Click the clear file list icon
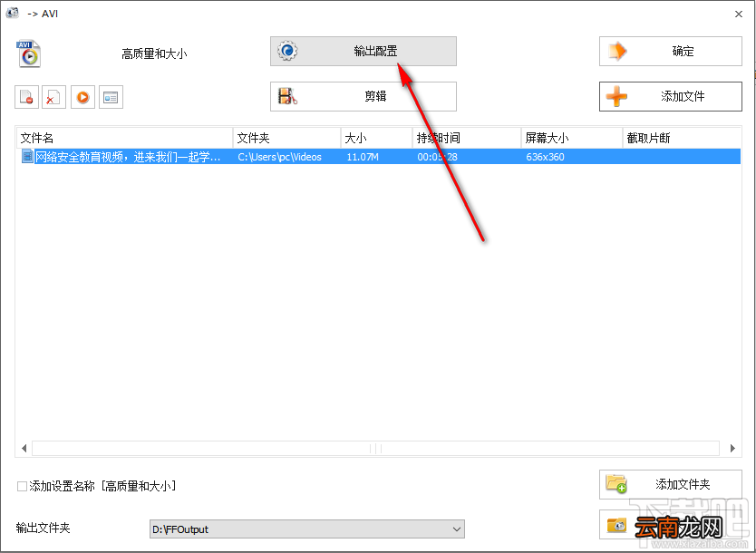756x553 pixels. pos(53,97)
